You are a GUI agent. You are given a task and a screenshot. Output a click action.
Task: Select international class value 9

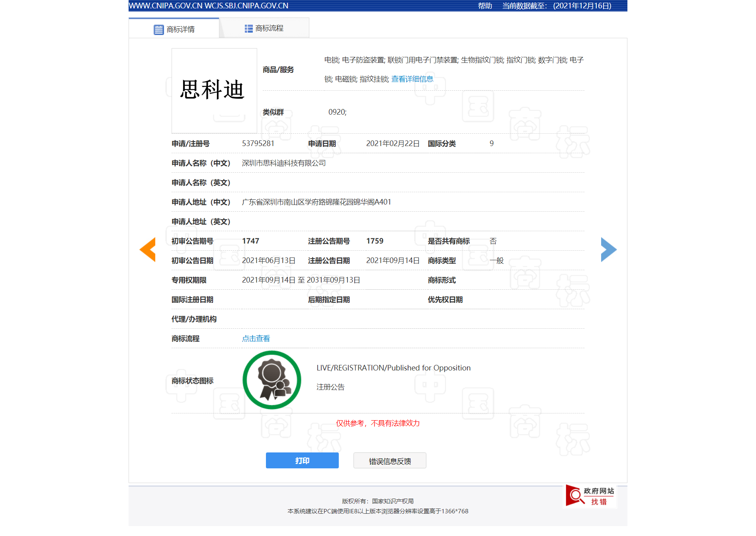click(492, 143)
